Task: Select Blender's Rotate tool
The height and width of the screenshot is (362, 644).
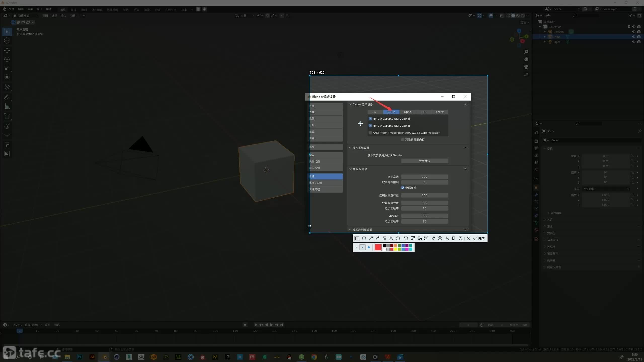Action: [x=7, y=59]
